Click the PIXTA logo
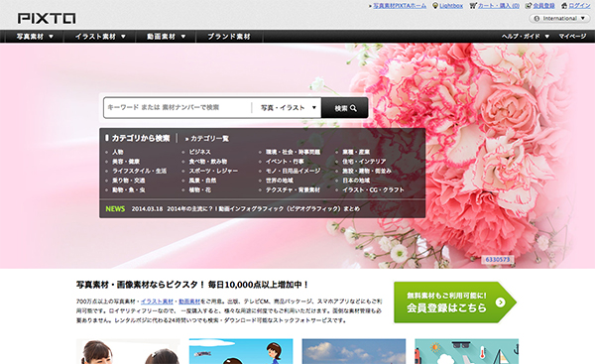595x364 pixels. coord(47,18)
